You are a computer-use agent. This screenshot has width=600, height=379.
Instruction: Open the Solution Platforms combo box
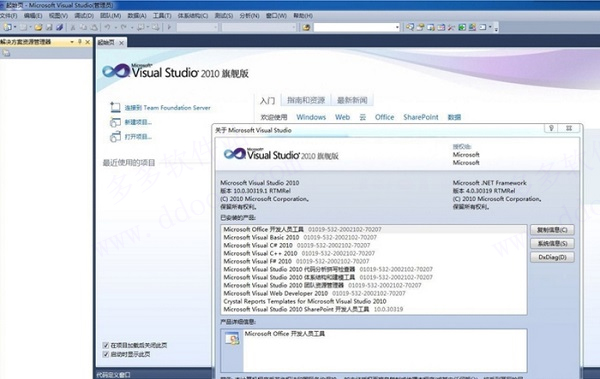259,27
